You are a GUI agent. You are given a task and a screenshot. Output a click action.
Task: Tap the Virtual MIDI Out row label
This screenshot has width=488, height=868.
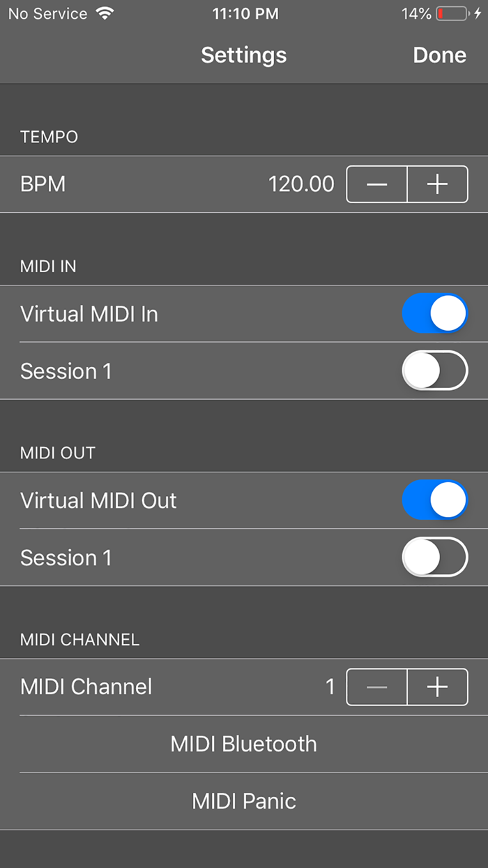point(98,500)
